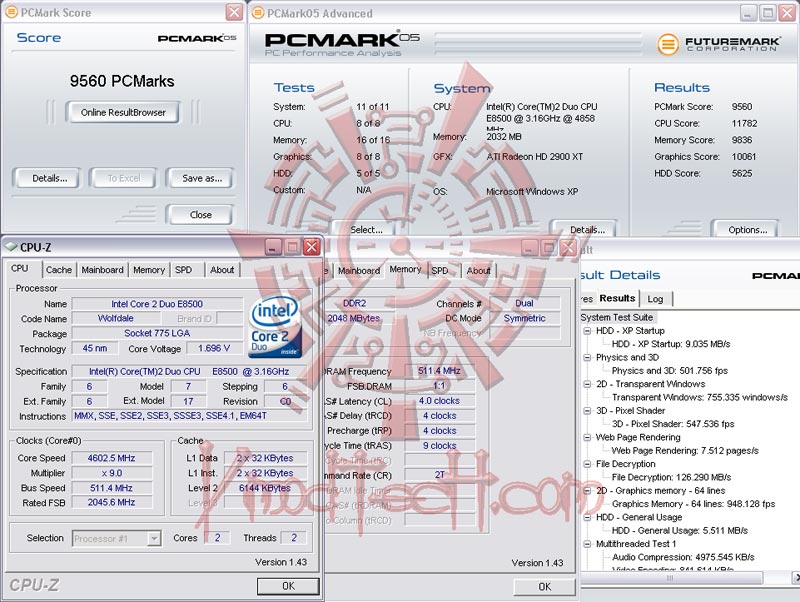The width and height of the screenshot is (800, 602).
Task: Click Select... button under Tests
Action: coord(366,230)
